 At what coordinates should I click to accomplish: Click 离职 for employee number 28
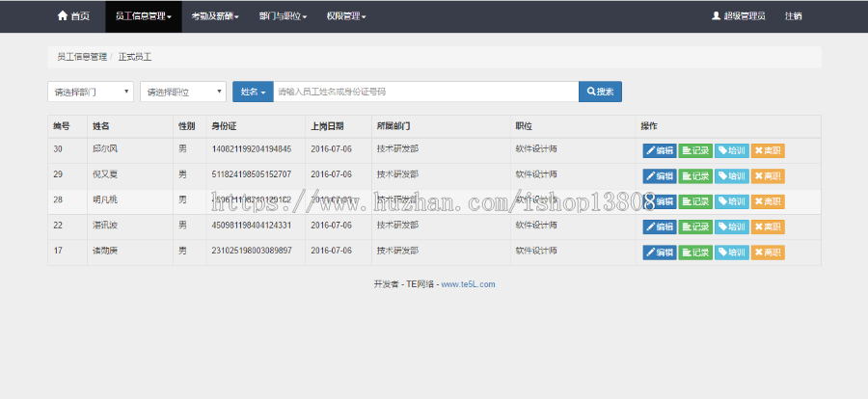(768, 201)
